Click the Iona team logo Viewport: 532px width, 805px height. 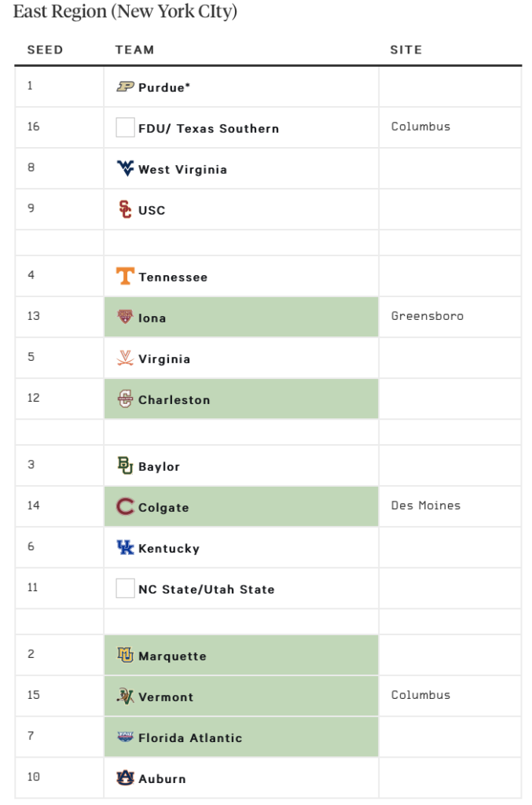point(125,316)
